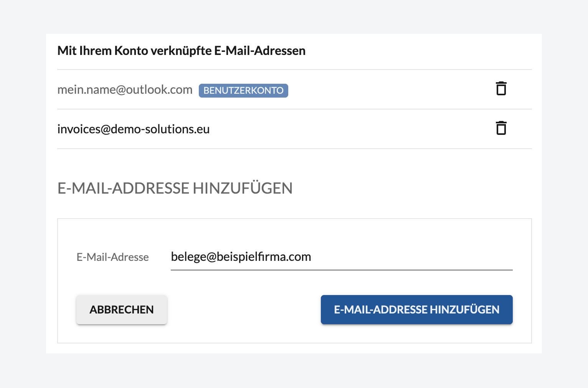588x388 pixels.
Task: Remove invoices@demo-solutions.eu using its trash icon
Action: click(501, 128)
